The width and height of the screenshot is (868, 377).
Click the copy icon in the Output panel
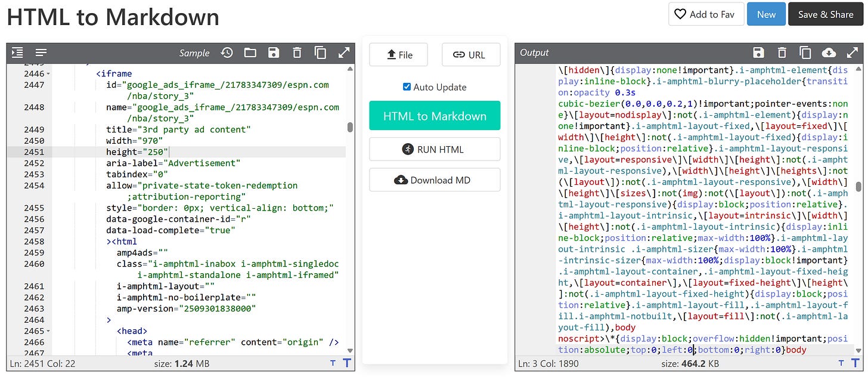coord(805,52)
